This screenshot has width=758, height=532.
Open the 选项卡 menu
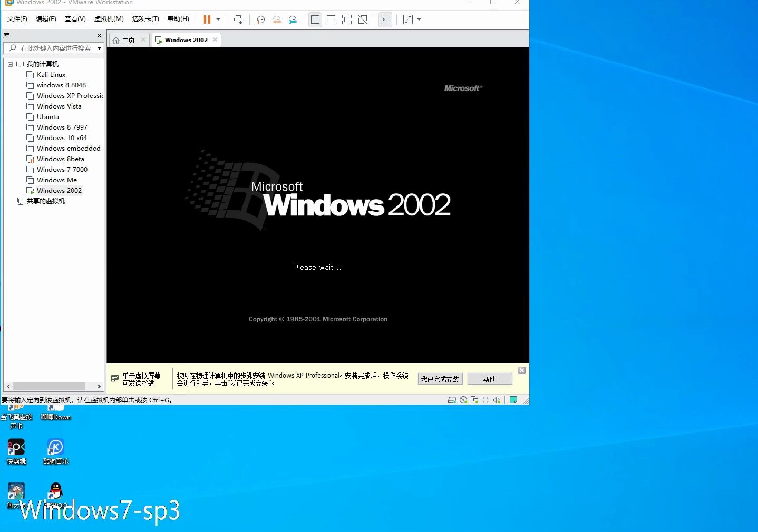(x=145, y=19)
